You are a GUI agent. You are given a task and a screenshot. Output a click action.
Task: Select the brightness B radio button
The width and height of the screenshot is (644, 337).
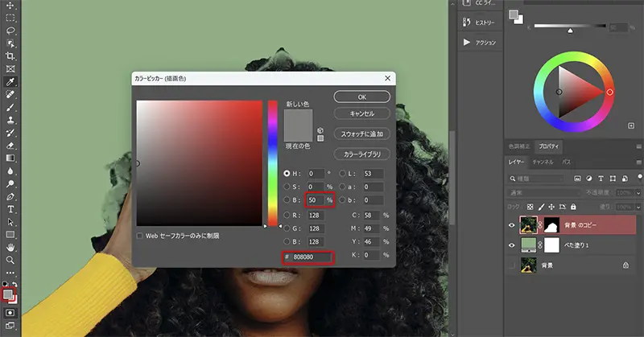pos(287,200)
